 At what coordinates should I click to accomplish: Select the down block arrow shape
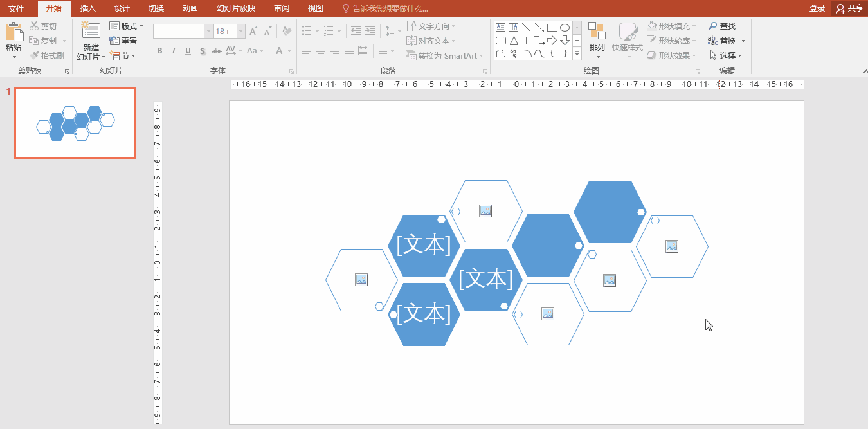click(x=565, y=41)
